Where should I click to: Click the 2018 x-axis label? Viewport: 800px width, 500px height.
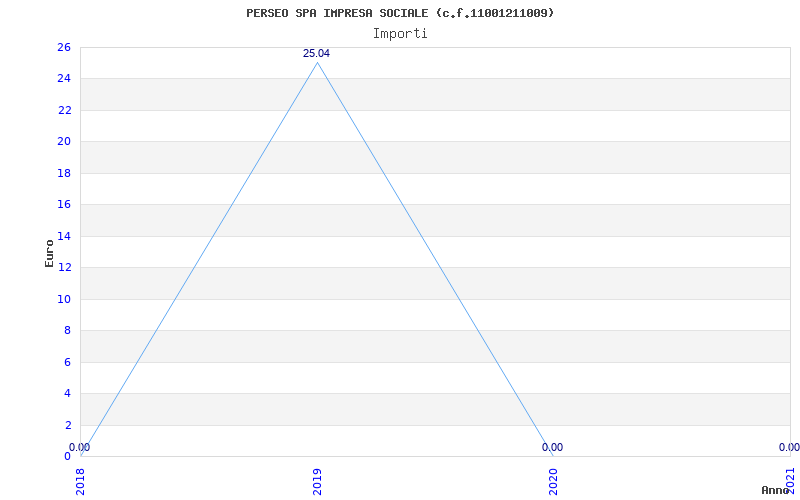click(x=81, y=481)
